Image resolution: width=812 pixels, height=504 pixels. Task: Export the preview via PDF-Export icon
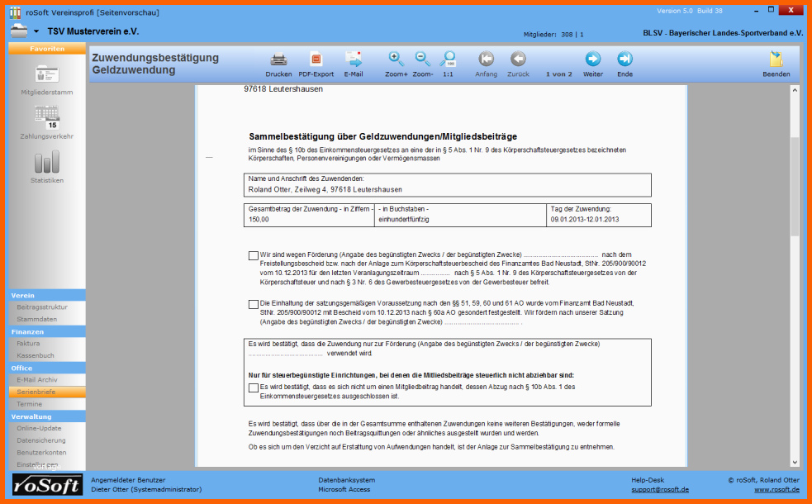point(316,59)
